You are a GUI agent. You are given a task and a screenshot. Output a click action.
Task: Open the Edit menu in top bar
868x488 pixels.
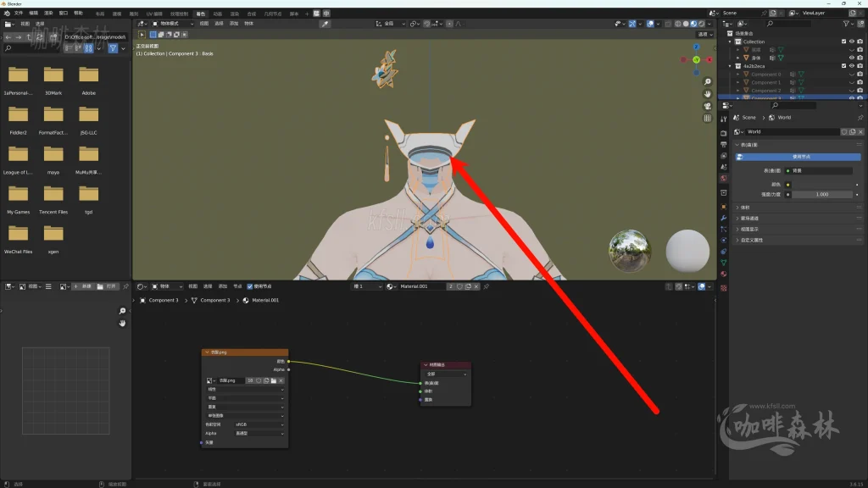click(x=33, y=14)
